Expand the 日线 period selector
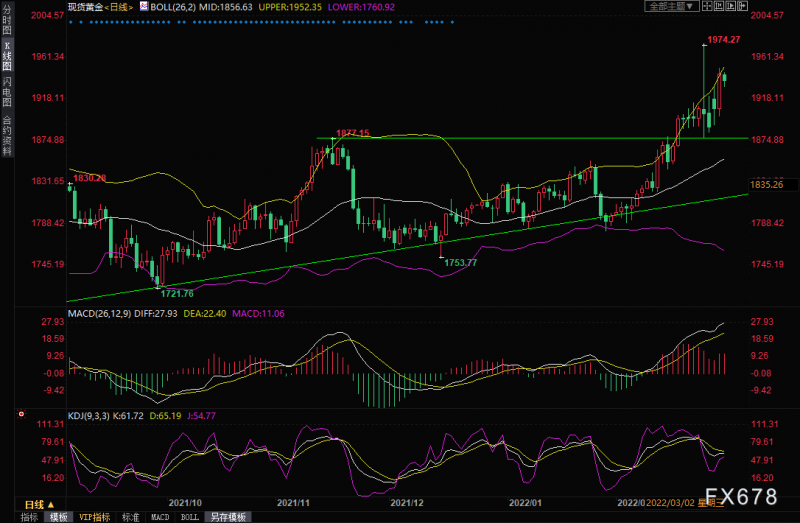Viewport: 800px width, 523px height. pos(36,504)
